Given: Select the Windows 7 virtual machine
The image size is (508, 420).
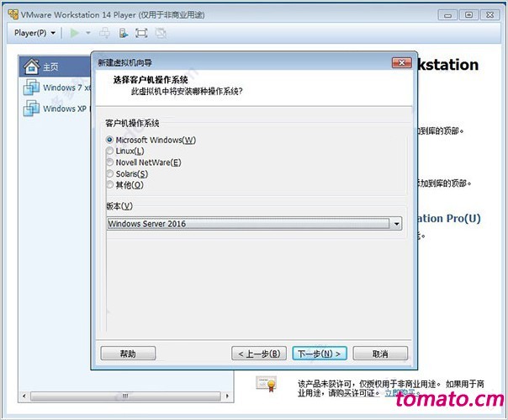Looking at the screenshot, I should click(x=56, y=88).
